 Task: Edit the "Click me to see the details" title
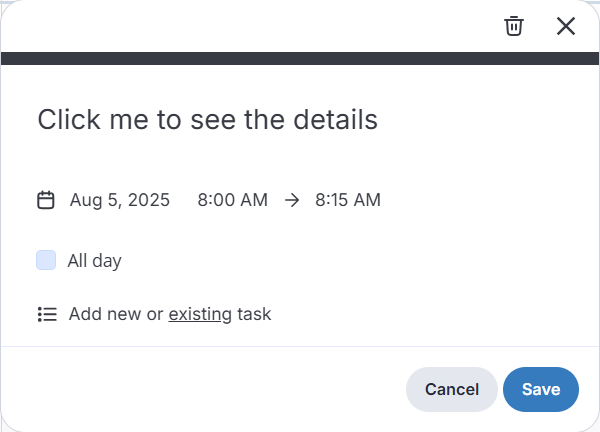(x=207, y=120)
